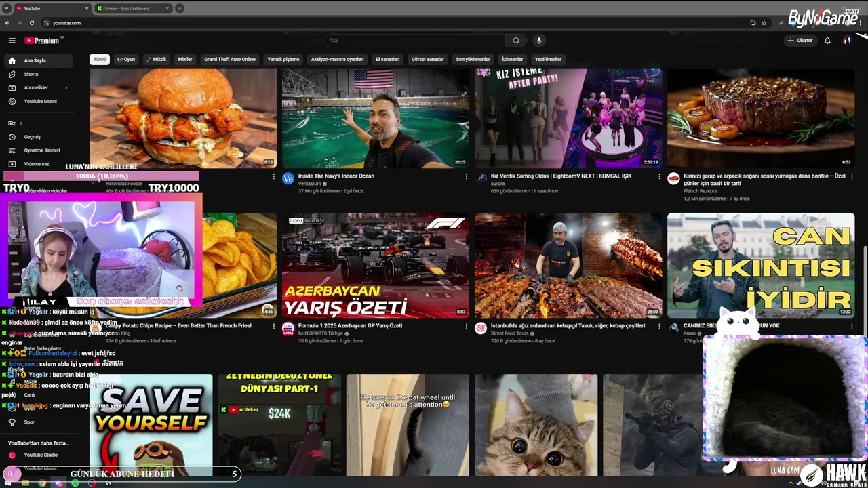868x488 pixels.
Task: Close the Stream - Kick Dashboard tab
Action: click(168, 8)
